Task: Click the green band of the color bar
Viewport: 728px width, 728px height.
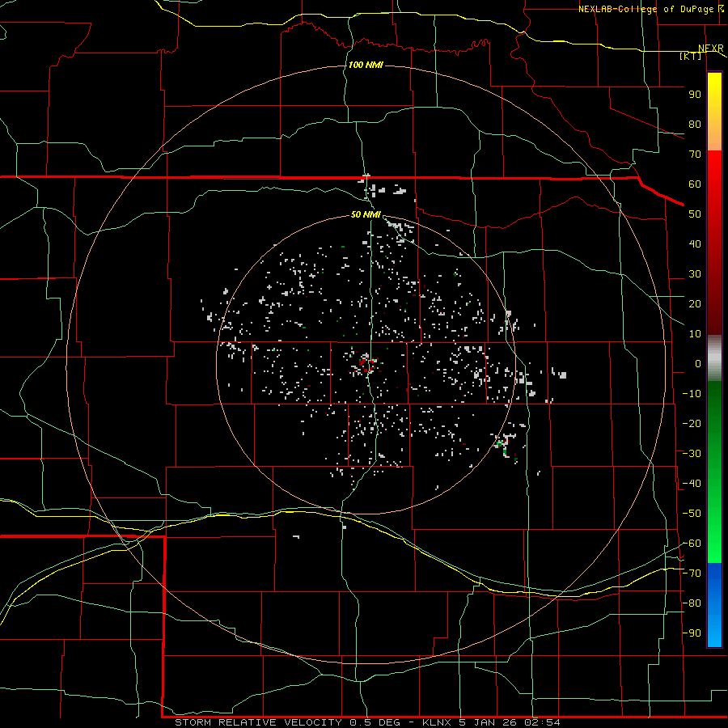Action: (714, 472)
